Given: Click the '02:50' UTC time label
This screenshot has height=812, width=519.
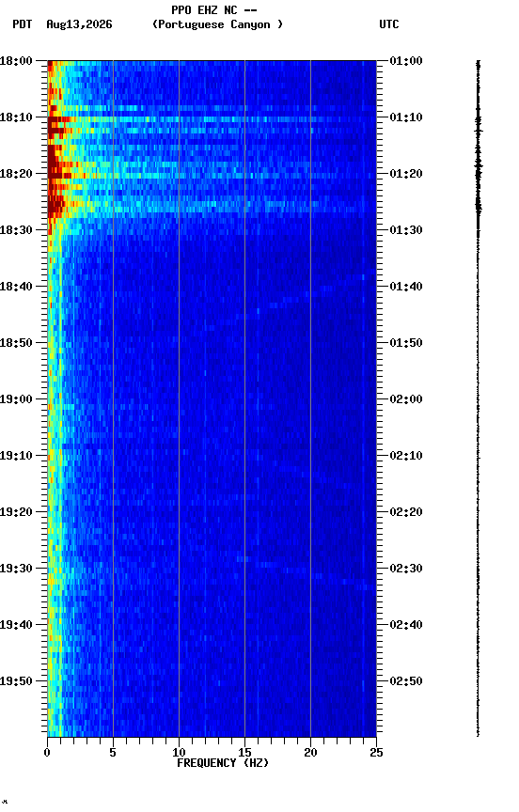Looking at the screenshot, I should 406,682.
